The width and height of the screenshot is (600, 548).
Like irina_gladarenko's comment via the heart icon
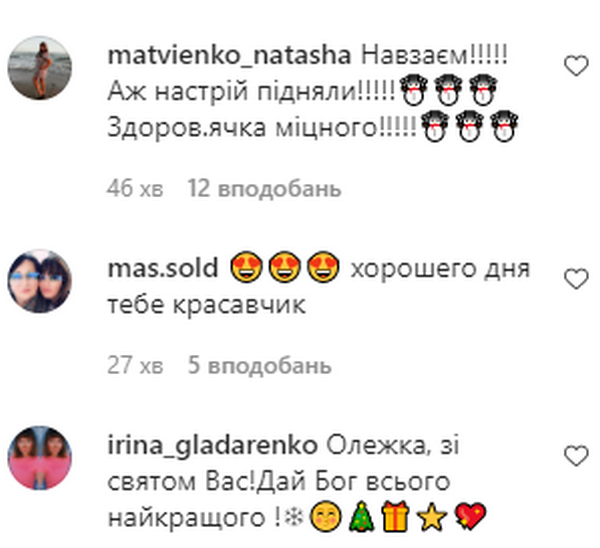pyautogui.click(x=576, y=455)
